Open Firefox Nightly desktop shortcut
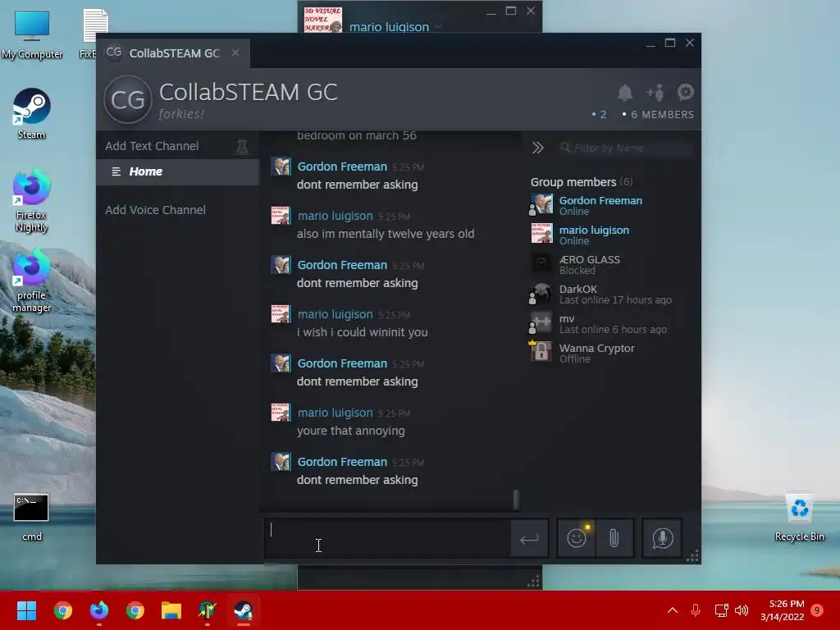Screen dimensions: 840x630 [x=32, y=201]
